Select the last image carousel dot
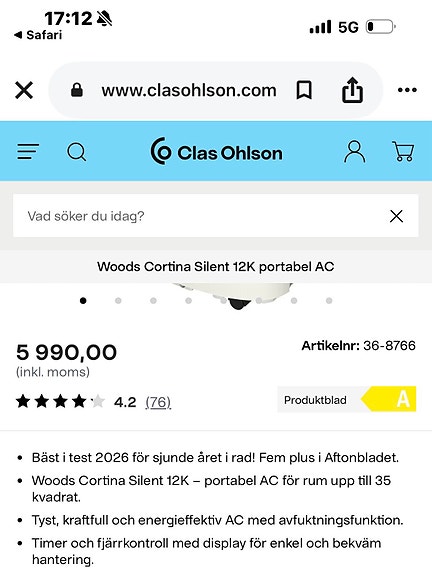 329,301
